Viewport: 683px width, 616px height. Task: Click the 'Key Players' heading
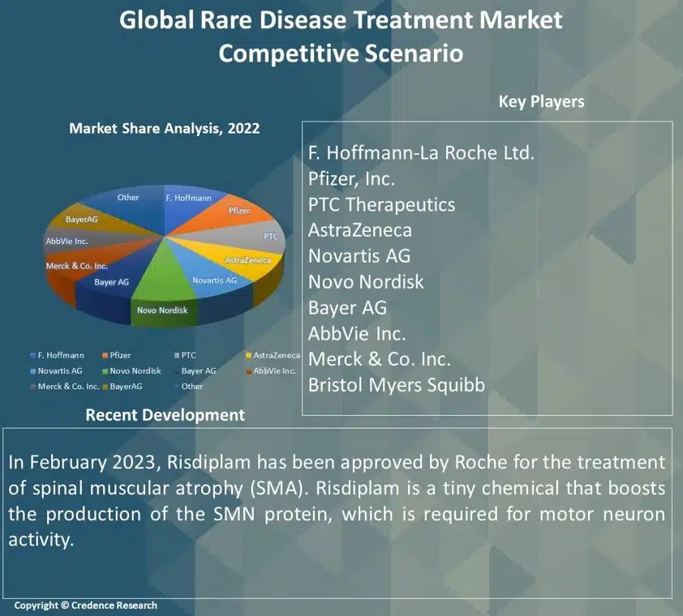click(x=541, y=101)
